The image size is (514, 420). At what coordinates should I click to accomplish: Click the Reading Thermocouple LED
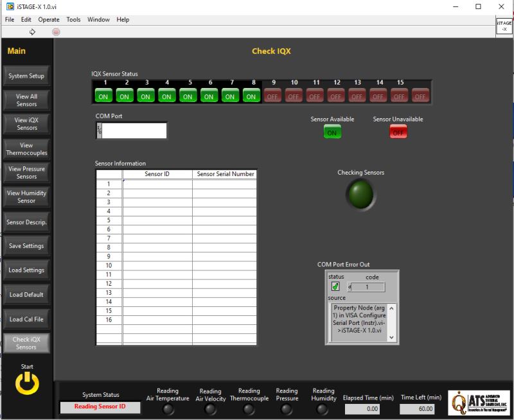point(249,409)
